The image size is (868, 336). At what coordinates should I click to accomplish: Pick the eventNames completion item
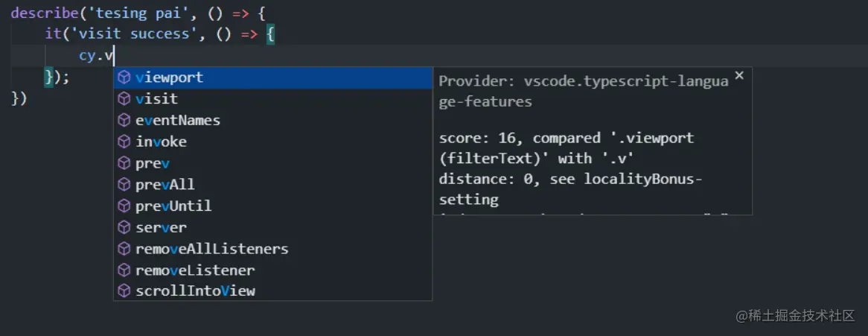(x=178, y=121)
